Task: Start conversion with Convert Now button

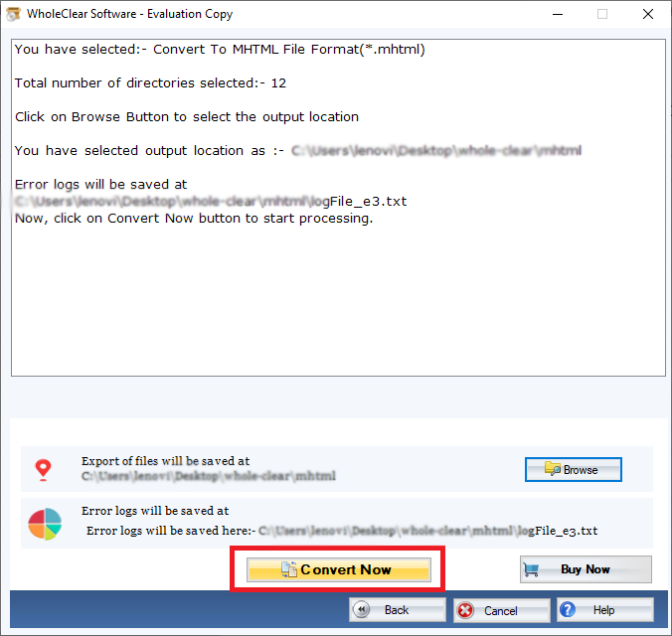Action: pyautogui.click(x=338, y=569)
